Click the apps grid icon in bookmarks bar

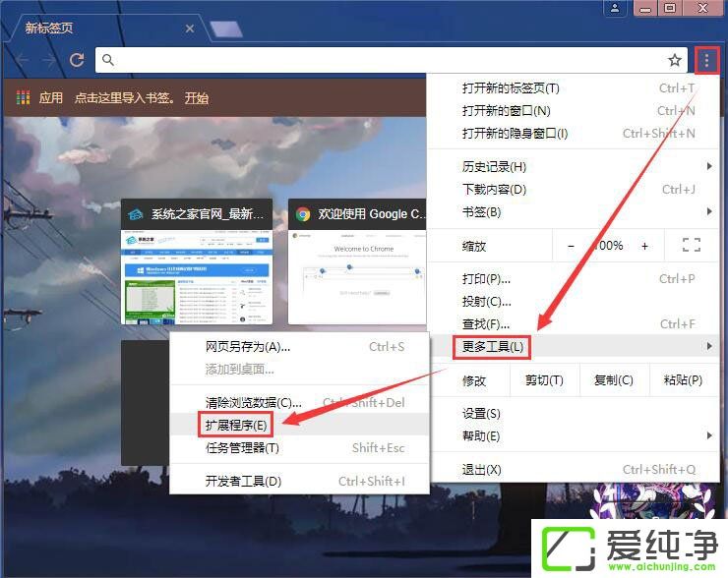[24, 98]
